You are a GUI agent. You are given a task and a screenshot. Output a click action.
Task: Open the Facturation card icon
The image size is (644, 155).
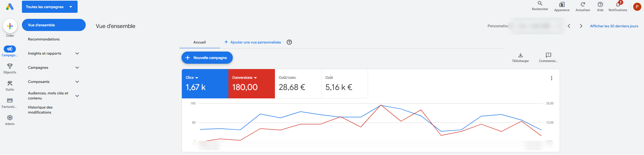coord(10,100)
